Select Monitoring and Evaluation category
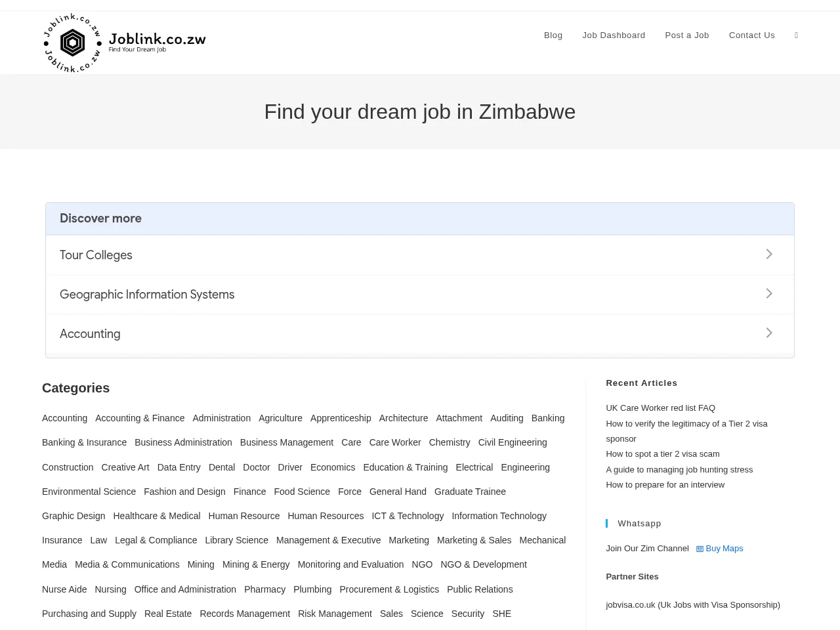 tap(350, 564)
